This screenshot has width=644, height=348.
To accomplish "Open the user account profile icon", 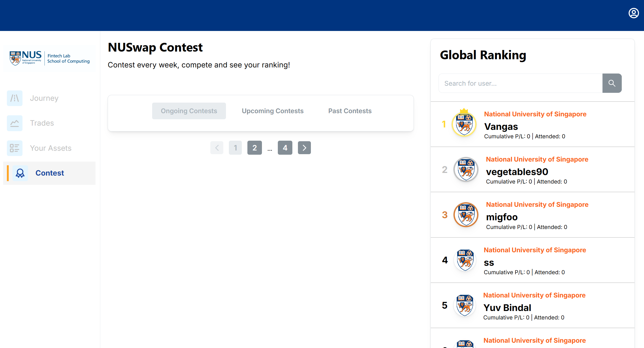I will pyautogui.click(x=634, y=13).
